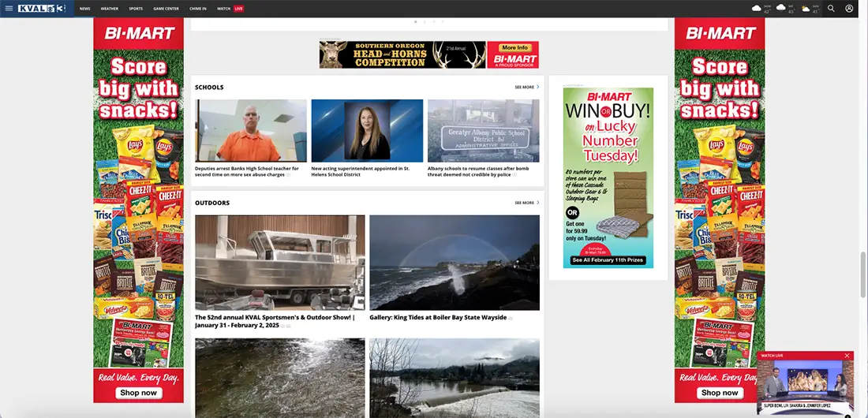Viewport: 868px width, 418px height.
Task: Click the NOW cloudy weather icon
Action: click(756, 9)
